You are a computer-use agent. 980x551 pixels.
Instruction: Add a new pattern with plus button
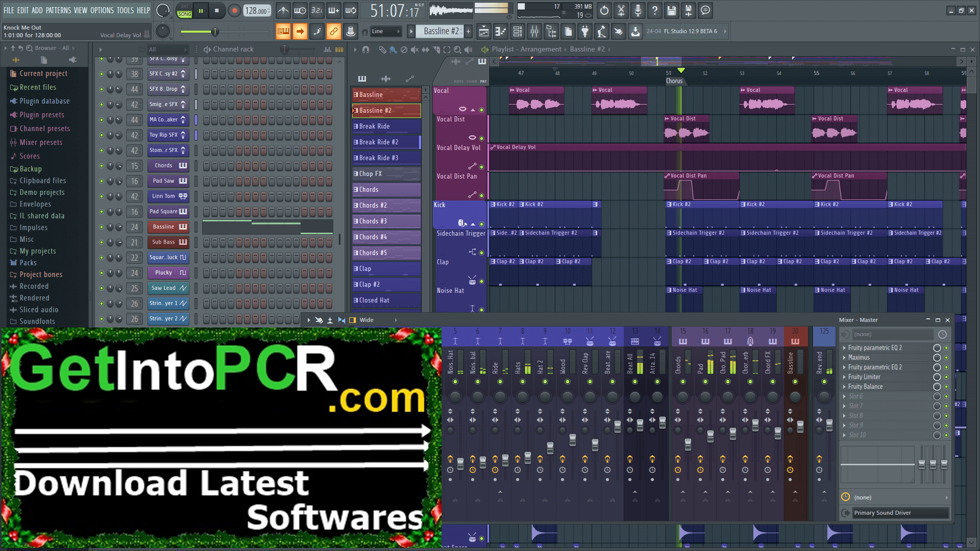(x=468, y=32)
